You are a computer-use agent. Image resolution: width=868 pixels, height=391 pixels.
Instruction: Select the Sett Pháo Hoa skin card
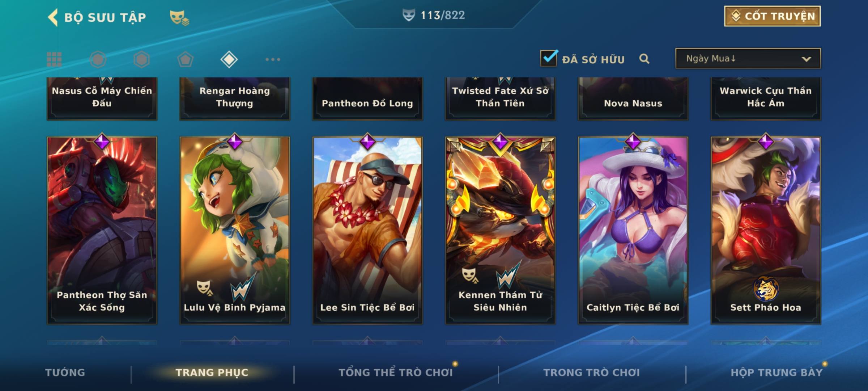pyautogui.click(x=766, y=230)
